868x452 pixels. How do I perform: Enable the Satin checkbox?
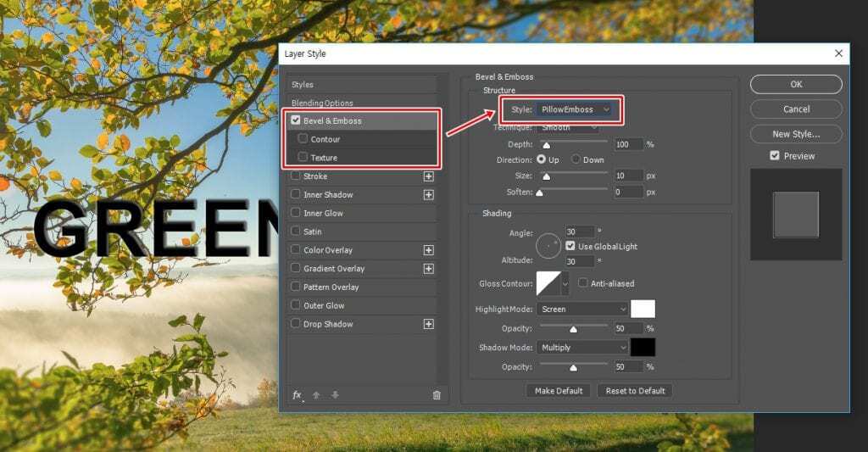[296, 231]
